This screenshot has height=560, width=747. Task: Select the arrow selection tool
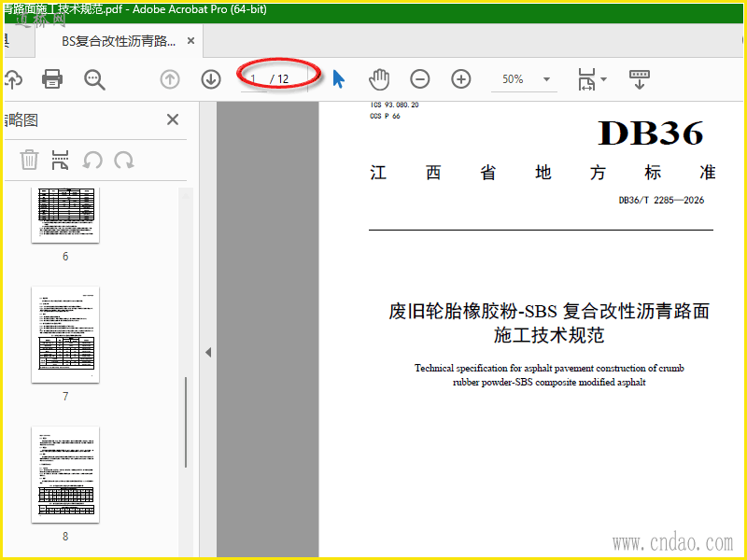point(338,79)
